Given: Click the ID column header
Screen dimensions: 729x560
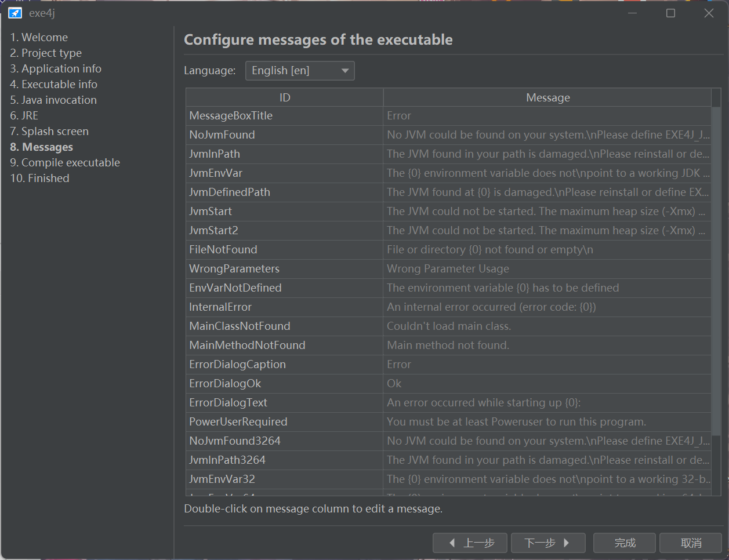Looking at the screenshot, I should 285,97.
